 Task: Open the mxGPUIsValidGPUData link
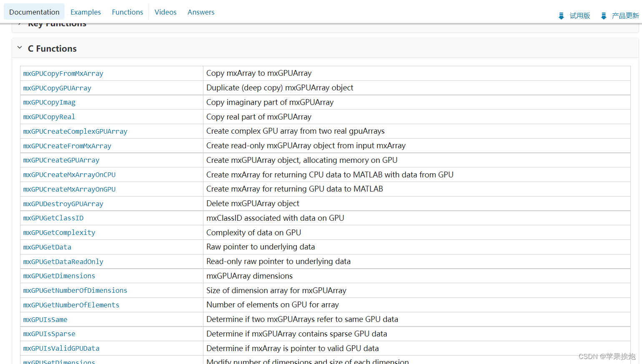pyautogui.click(x=61, y=349)
